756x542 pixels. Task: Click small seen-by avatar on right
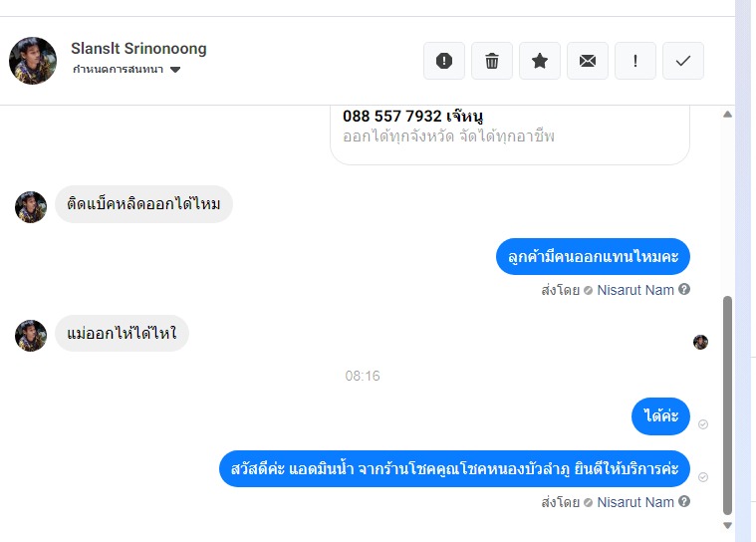700,342
